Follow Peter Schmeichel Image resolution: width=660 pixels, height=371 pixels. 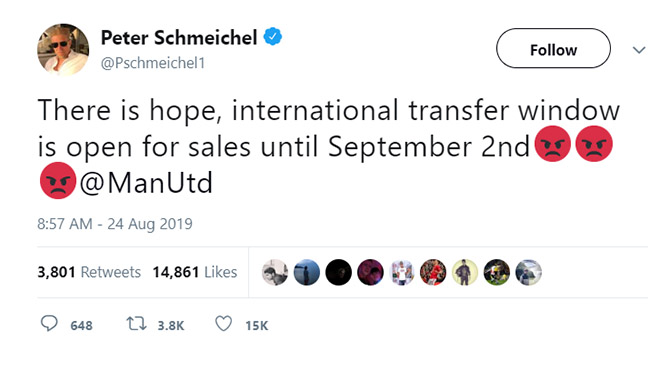(x=553, y=48)
